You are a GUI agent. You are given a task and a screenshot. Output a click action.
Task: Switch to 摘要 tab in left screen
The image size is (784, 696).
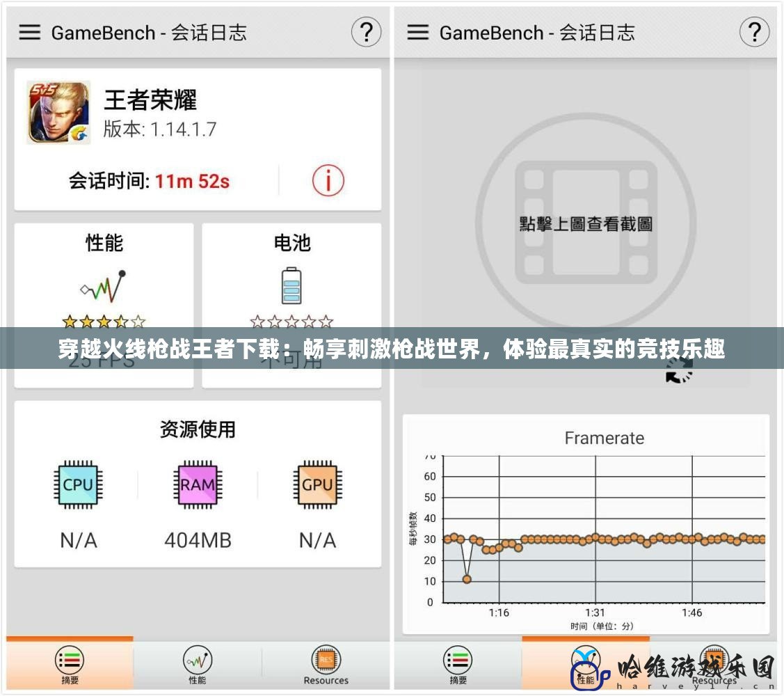click(70, 665)
